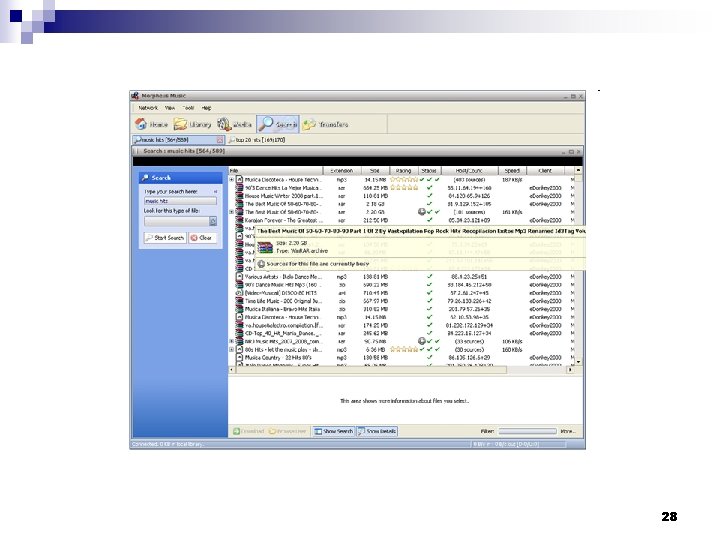Sort results by the Client column header
The width and height of the screenshot is (720, 540).
[x=546, y=171]
